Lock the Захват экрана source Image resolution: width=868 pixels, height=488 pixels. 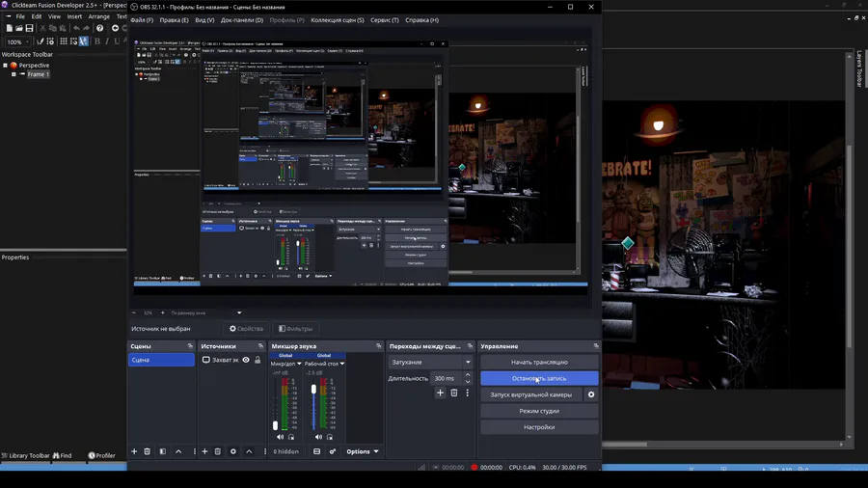[258, 360]
